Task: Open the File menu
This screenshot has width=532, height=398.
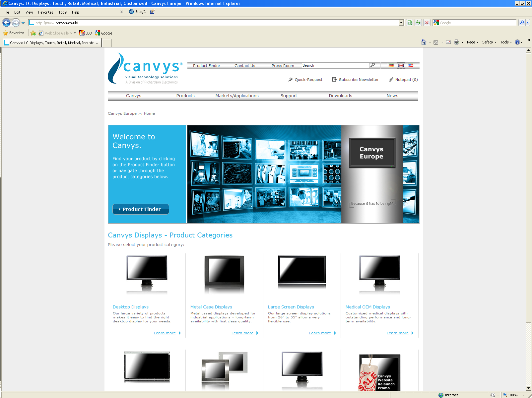Action: pos(6,12)
